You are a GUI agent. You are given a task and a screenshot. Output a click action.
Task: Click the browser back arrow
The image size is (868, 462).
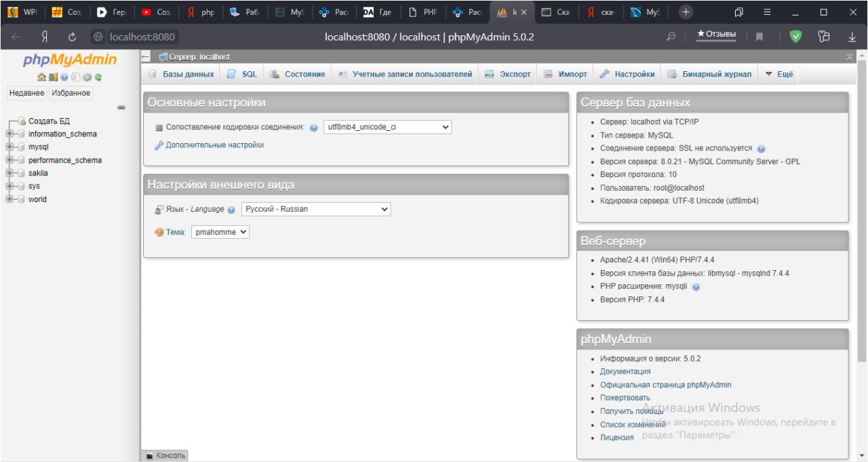(x=16, y=37)
